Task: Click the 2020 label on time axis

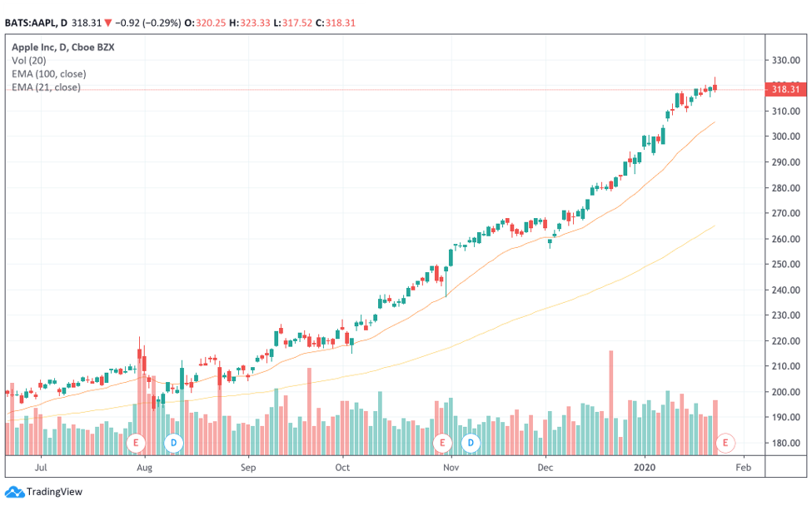Action: coord(645,468)
